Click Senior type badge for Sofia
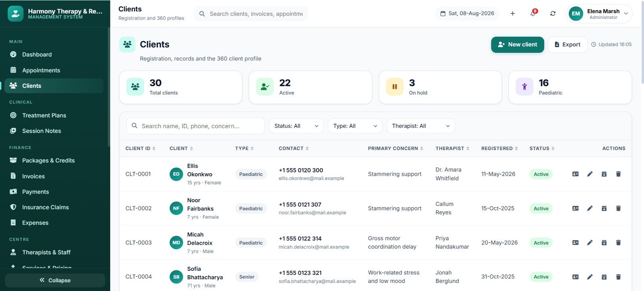The height and width of the screenshot is (291, 644). (247, 277)
